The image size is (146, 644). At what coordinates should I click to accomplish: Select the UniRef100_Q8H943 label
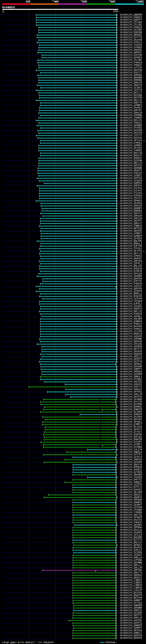[131, 575]
